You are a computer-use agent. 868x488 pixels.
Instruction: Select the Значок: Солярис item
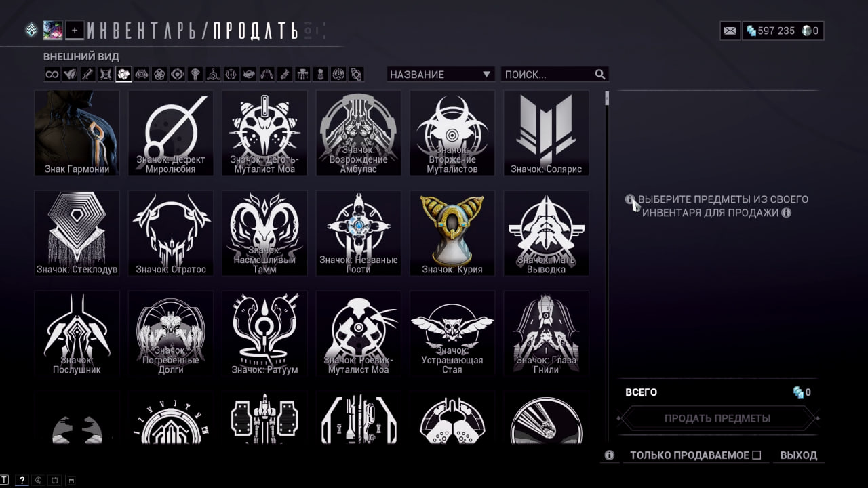coord(546,133)
